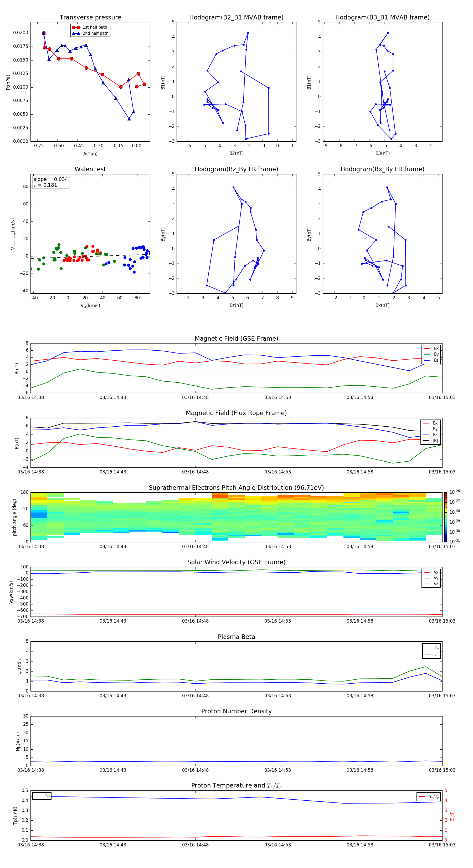473x868 pixels.
Task: Click the 'Hodogram(B3_B1 MVAB frame)' title
Action: pos(382,18)
